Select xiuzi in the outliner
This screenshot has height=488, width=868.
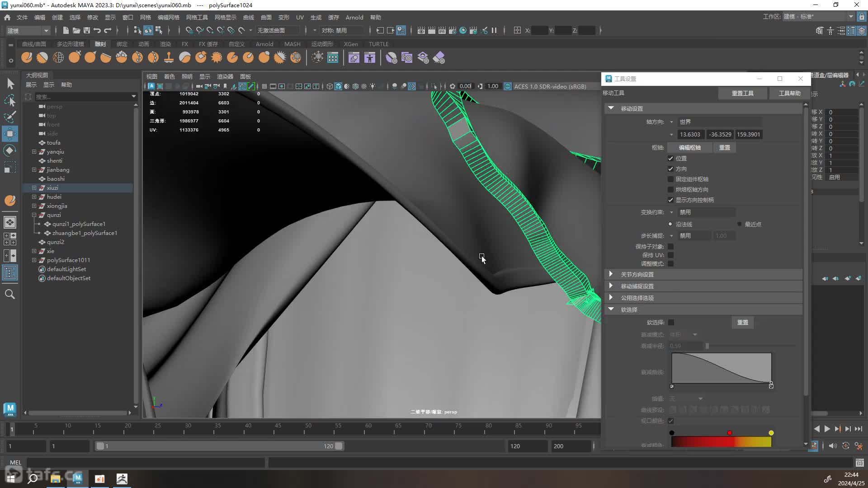coord(53,188)
